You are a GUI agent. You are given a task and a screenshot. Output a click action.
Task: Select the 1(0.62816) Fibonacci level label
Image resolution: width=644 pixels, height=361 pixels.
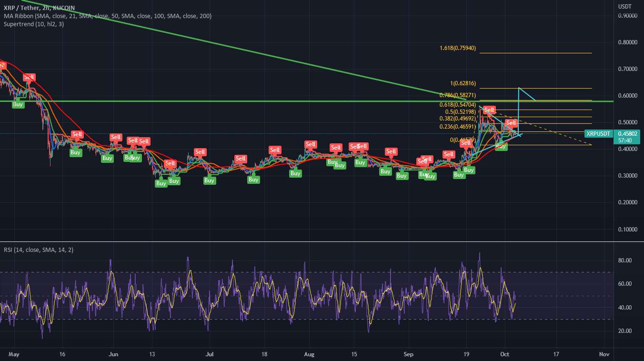click(463, 83)
